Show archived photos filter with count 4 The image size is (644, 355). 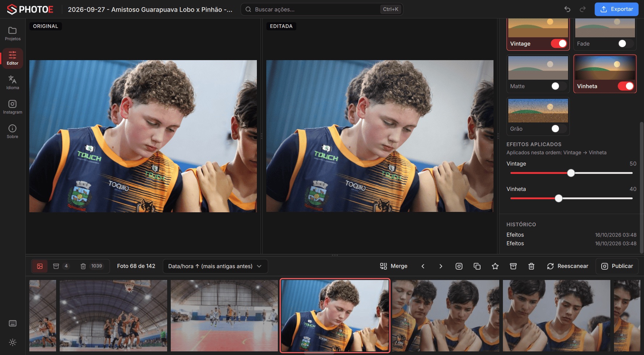coord(61,266)
